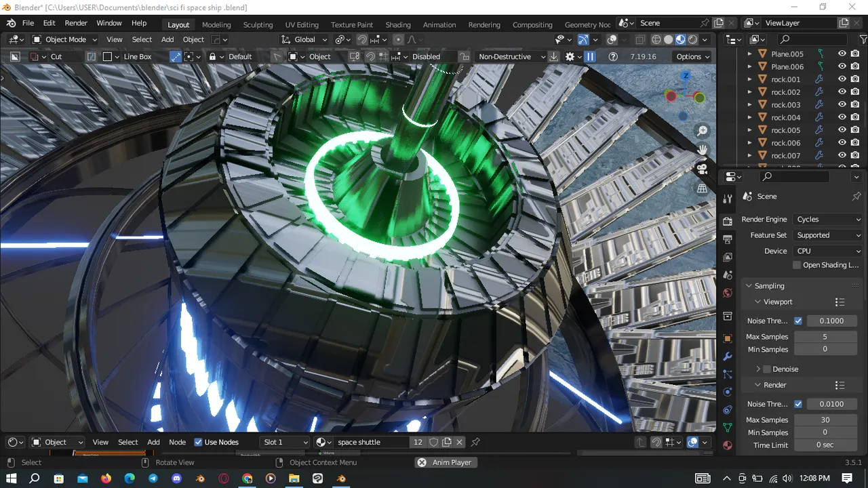Click the pan hand icon in viewport
The height and width of the screenshot is (488, 868).
pyautogui.click(x=703, y=150)
